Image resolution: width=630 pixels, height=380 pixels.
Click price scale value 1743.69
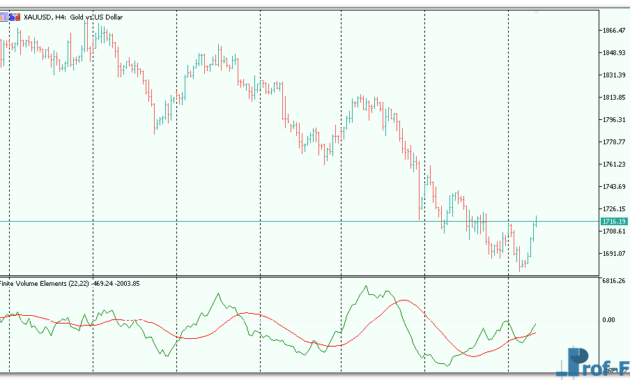pyautogui.click(x=614, y=186)
